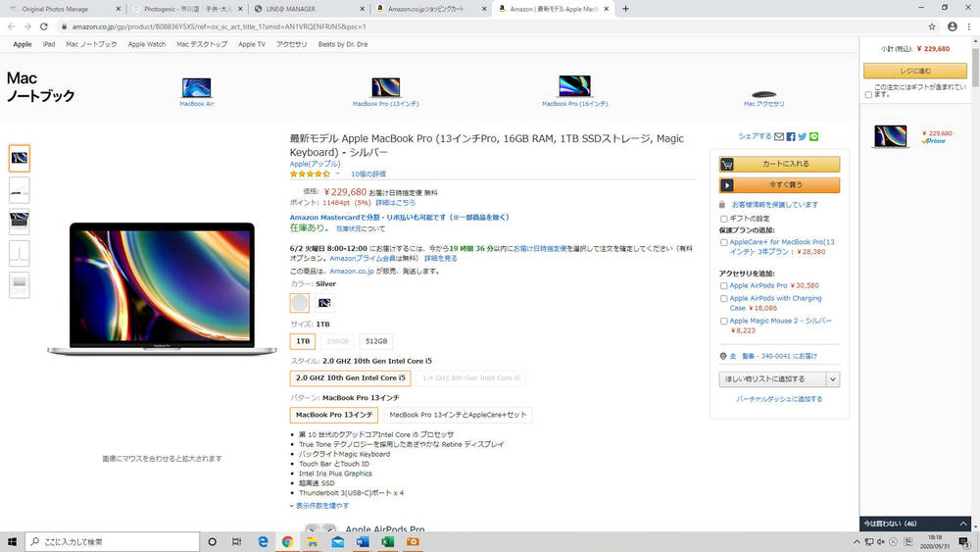The image size is (980, 552).
Task: Click the browser forward arrow
Action: tap(26, 26)
